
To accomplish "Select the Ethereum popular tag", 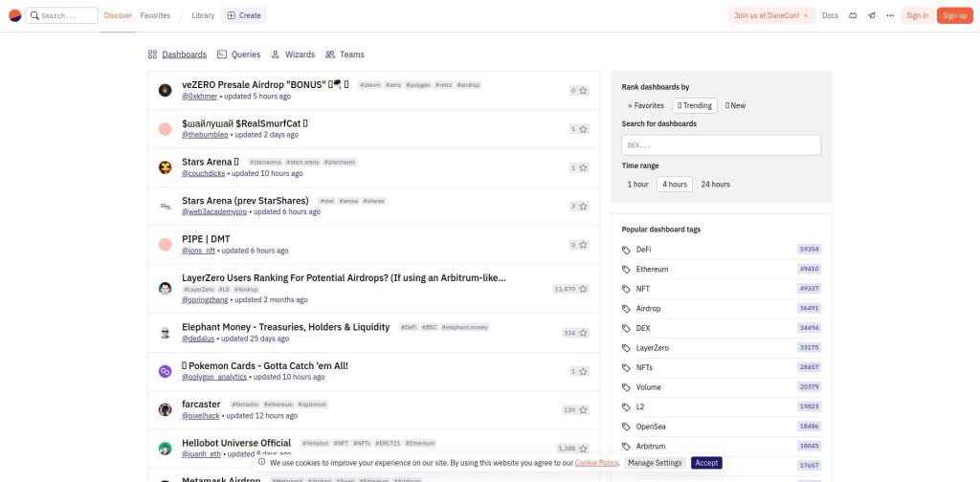I will 652,269.
